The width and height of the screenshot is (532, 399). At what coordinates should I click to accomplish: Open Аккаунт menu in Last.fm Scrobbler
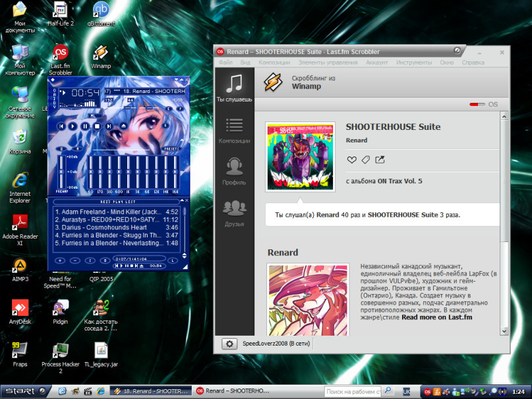(x=376, y=63)
